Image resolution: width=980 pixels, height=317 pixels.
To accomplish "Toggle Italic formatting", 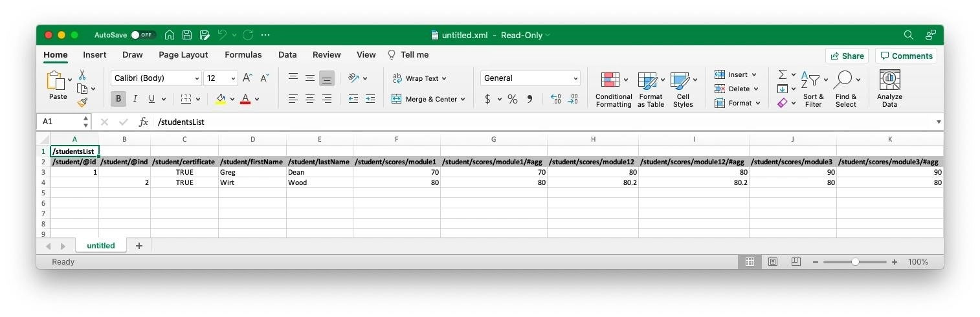I will [x=135, y=99].
